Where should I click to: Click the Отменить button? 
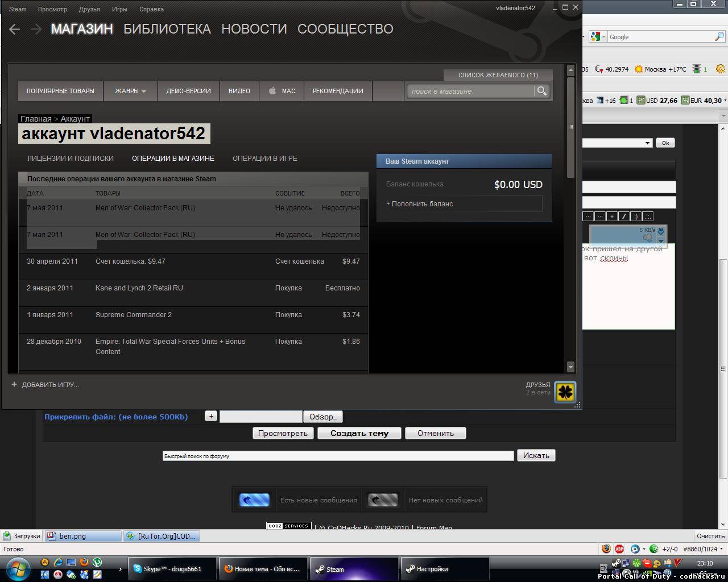[436, 433]
